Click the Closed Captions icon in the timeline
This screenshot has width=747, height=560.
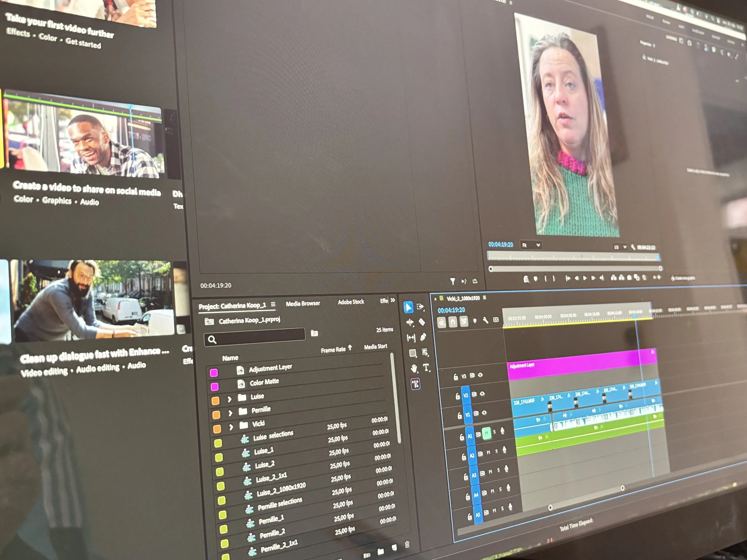[496, 320]
